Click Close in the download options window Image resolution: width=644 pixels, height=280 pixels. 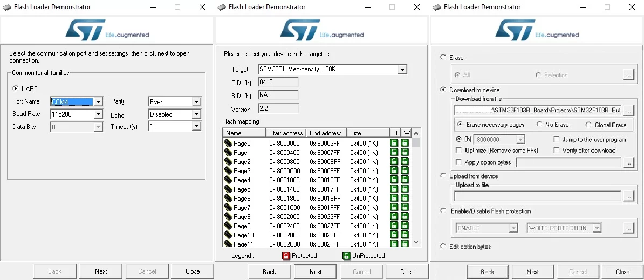tap(622, 272)
